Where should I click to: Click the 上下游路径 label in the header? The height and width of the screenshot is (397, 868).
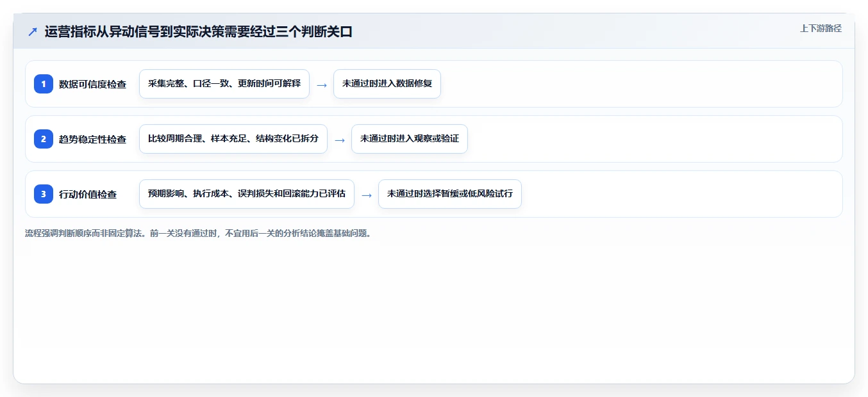(x=821, y=28)
